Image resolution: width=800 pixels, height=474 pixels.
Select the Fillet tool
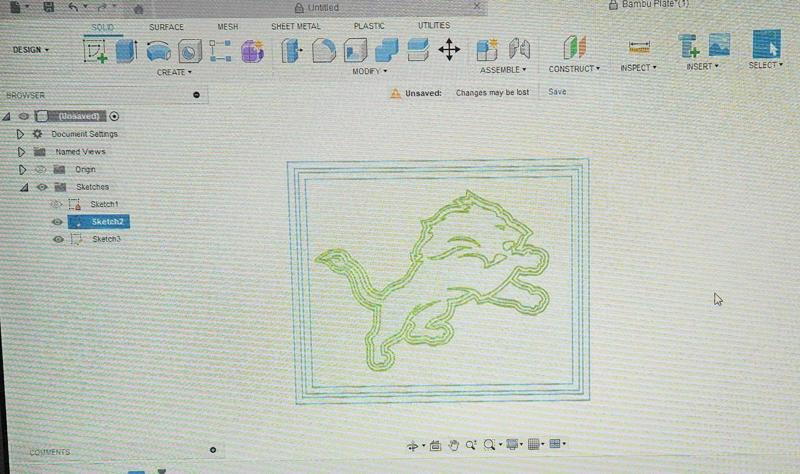[323, 51]
